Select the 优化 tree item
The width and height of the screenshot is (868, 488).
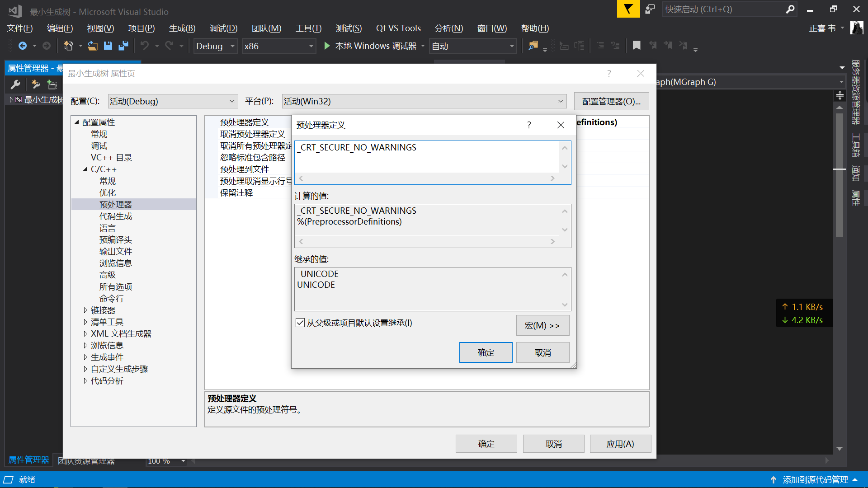[x=108, y=192]
